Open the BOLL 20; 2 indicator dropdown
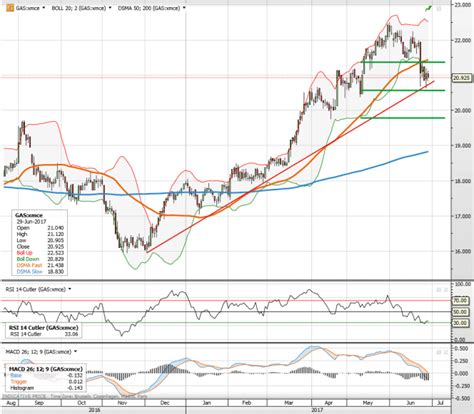474x414 pixels. tap(110, 8)
